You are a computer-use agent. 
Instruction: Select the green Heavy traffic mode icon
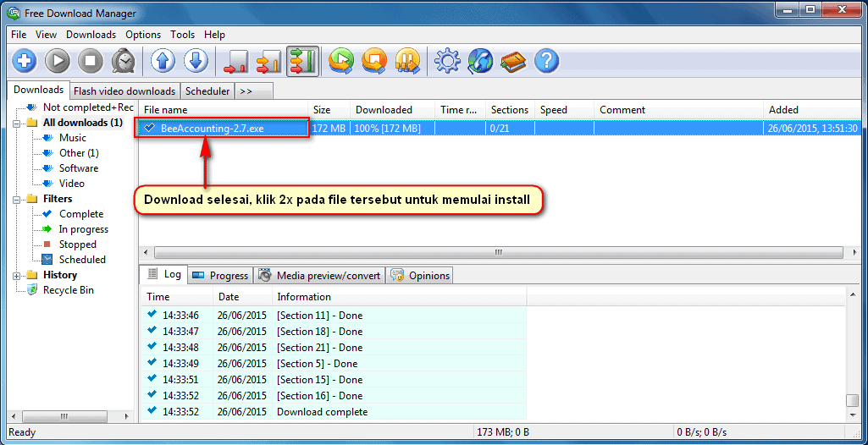click(303, 61)
